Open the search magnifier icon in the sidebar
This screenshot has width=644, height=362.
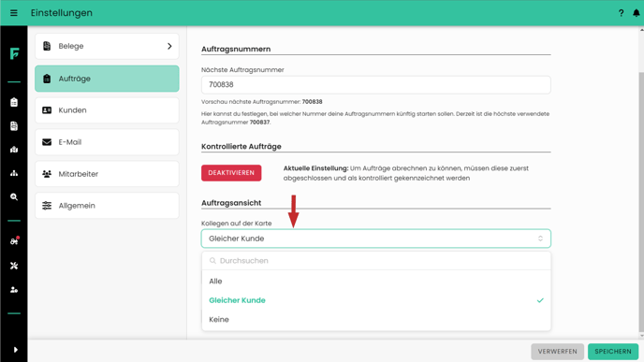click(x=14, y=197)
